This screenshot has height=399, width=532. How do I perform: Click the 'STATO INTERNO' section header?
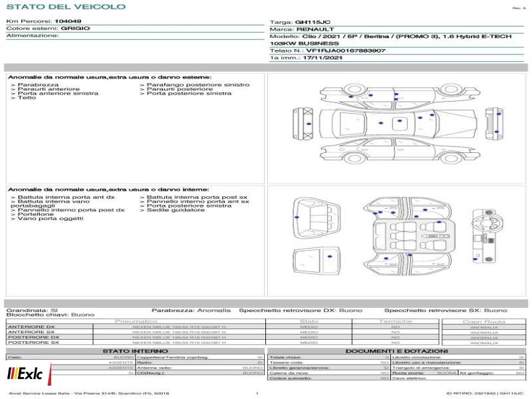tap(135, 351)
